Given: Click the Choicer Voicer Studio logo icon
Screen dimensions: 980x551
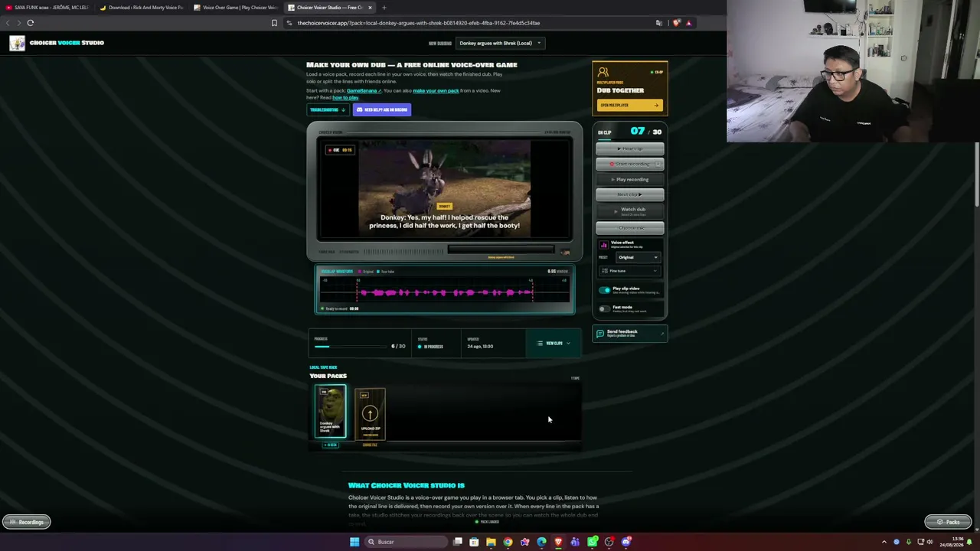Looking at the screenshot, I should tap(17, 43).
